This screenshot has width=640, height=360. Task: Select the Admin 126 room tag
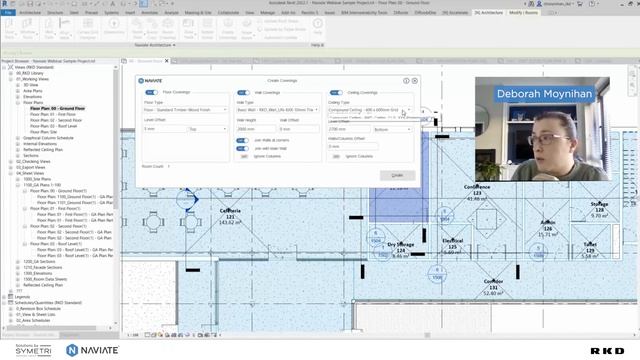tap(548, 229)
